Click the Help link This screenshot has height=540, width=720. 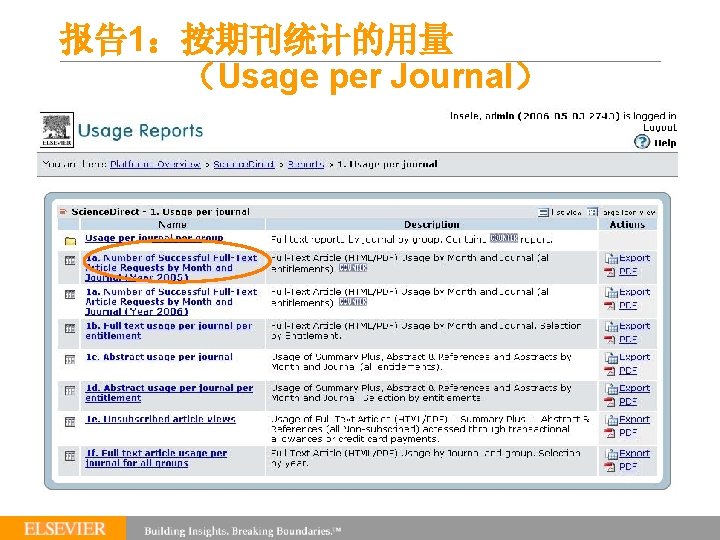click(665, 143)
